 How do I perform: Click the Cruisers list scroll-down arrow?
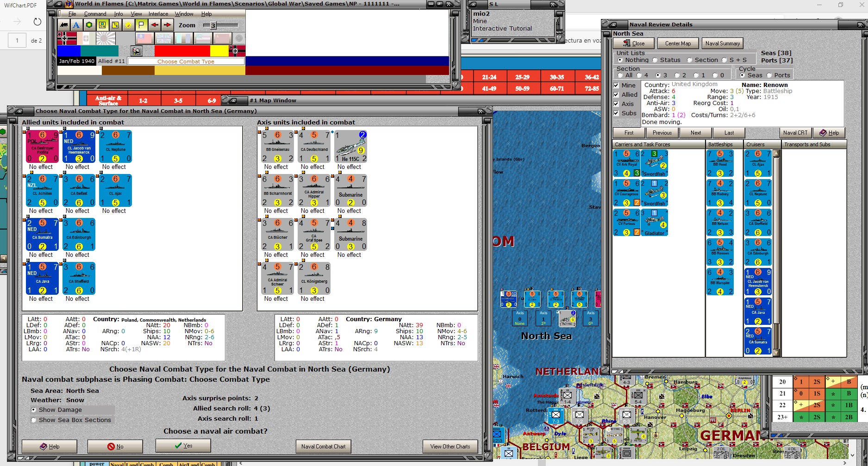pyautogui.click(x=776, y=353)
